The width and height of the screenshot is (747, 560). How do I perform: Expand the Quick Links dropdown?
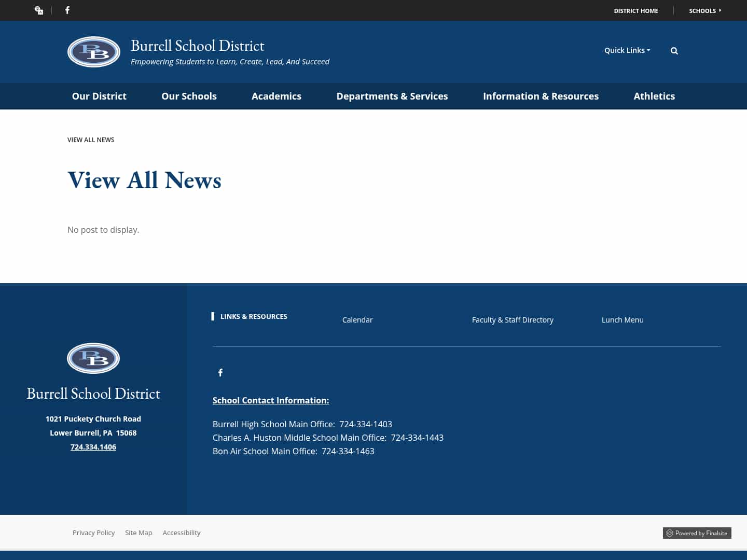(627, 50)
